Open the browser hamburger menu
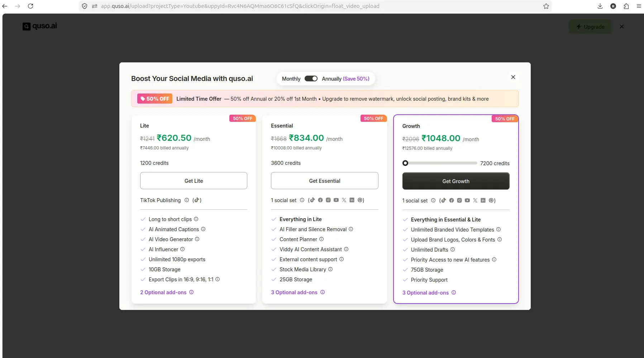 click(639, 6)
